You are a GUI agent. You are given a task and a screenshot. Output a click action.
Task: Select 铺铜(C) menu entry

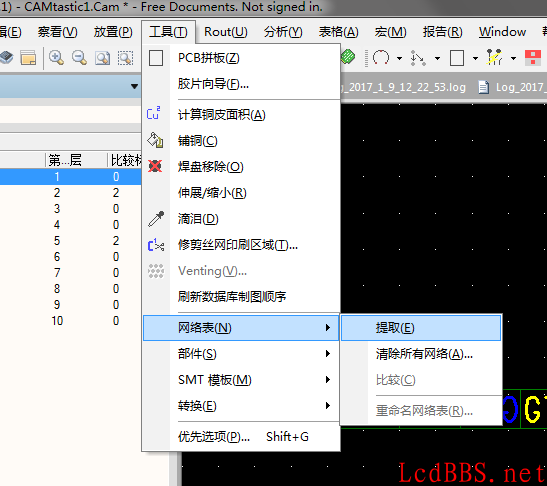[241, 141]
